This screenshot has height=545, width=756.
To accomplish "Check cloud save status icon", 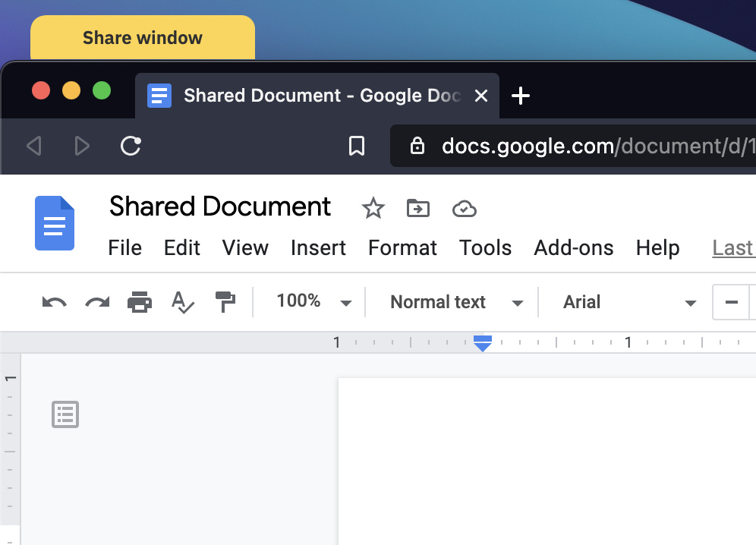I will click(x=465, y=209).
